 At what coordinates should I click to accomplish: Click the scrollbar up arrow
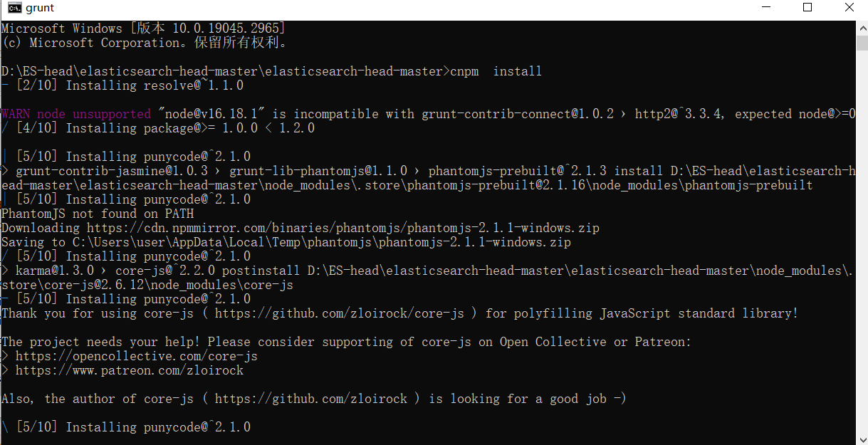click(861, 26)
